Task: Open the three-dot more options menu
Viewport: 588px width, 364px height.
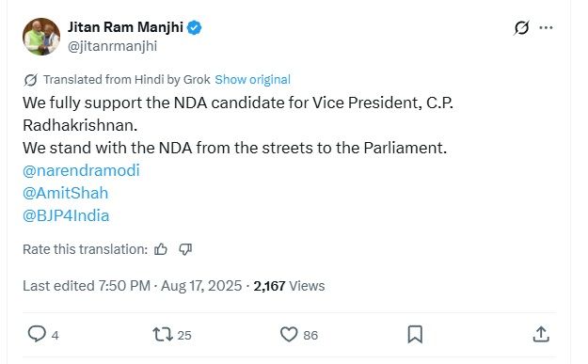Action: pos(546,27)
